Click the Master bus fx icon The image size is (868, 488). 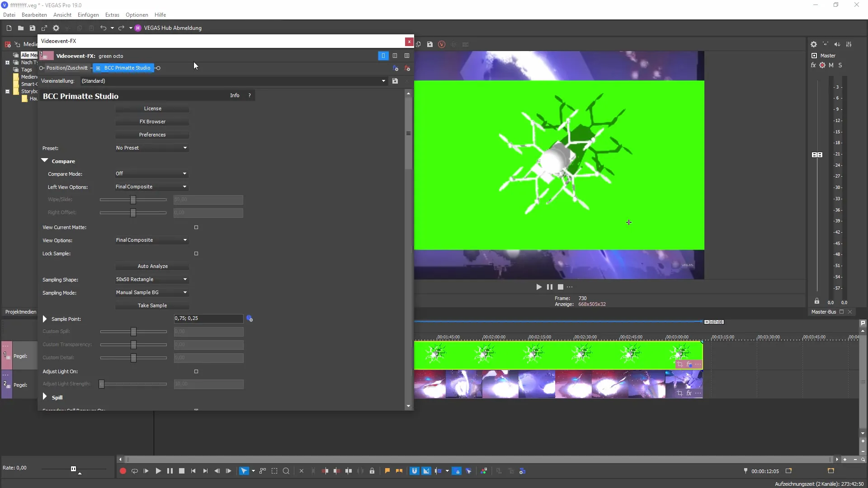coord(813,65)
